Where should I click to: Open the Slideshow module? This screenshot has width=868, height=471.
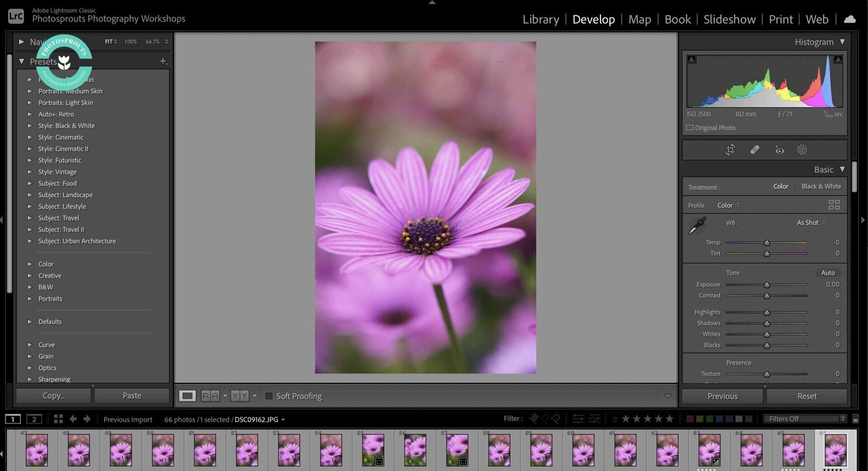[729, 19]
